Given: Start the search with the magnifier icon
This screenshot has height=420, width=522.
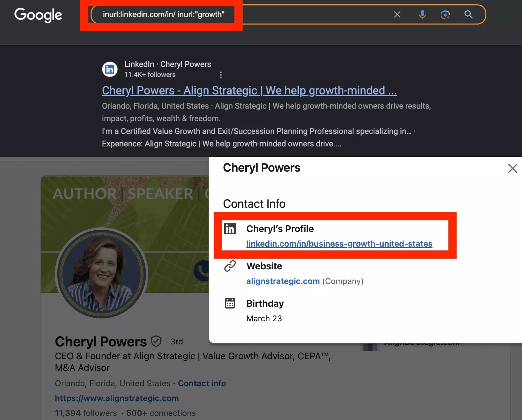Looking at the screenshot, I should (469, 14).
